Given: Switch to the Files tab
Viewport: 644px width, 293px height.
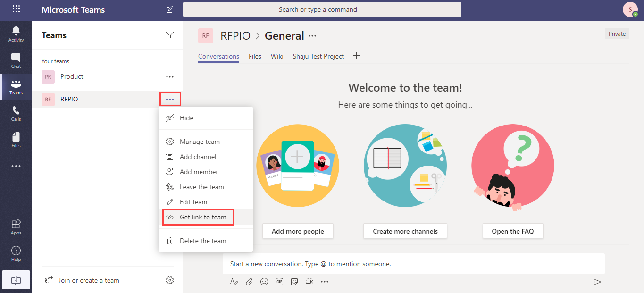Looking at the screenshot, I should [x=255, y=56].
